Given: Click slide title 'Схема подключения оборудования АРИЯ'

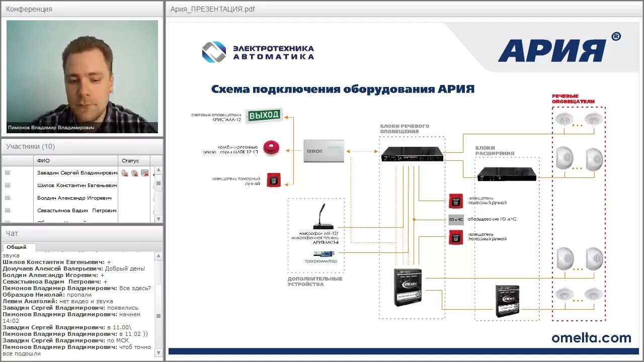Looking at the screenshot, I should pos(343,89).
